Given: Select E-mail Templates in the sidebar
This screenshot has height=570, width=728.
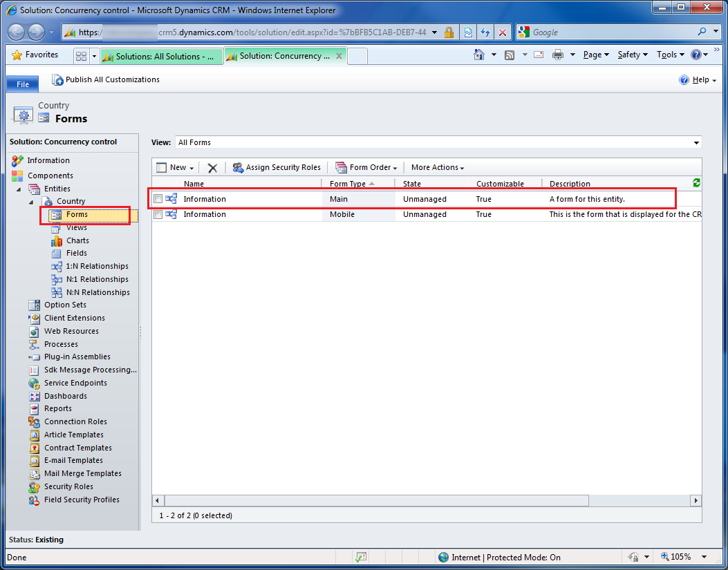Looking at the screenshot, I should 73,460.
